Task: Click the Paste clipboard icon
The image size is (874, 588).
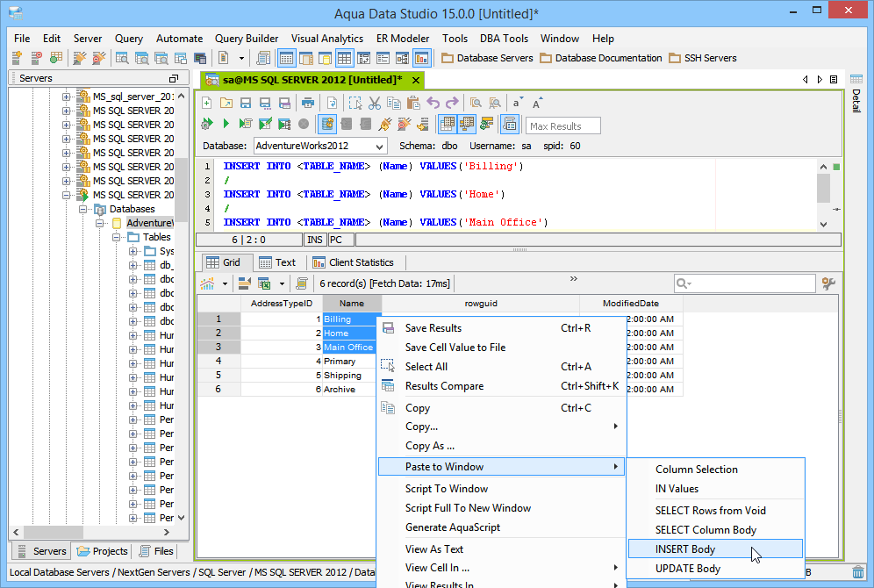Action: click(x=412, y=103)
